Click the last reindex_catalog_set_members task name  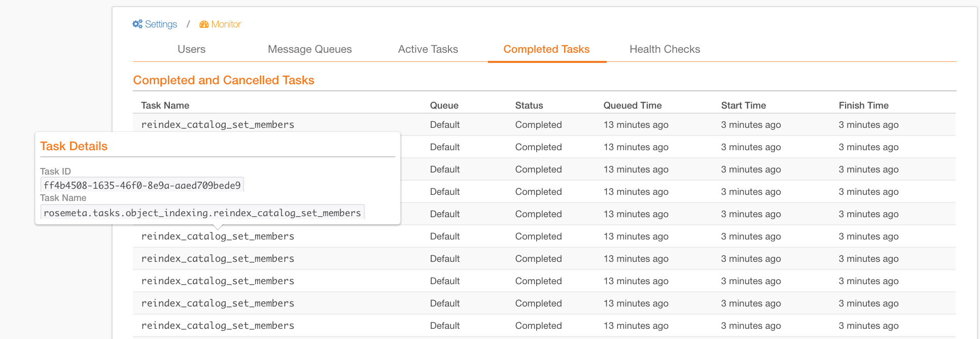(x=218, y=325)
